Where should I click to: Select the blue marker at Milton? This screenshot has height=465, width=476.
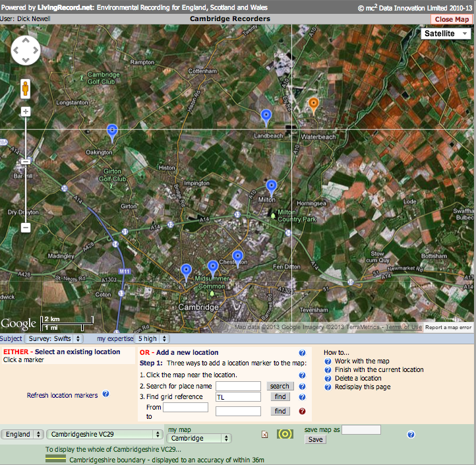click(272, 187)
